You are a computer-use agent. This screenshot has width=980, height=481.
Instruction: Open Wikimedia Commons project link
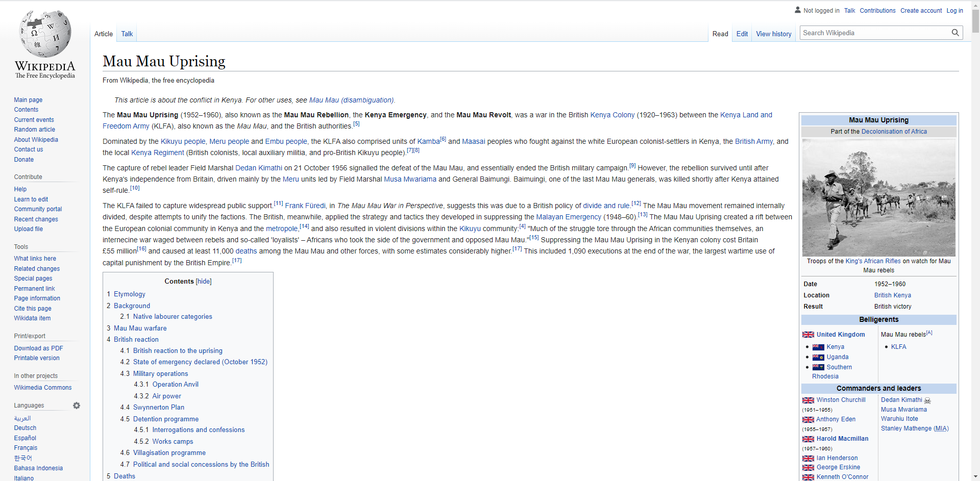(x=43, y=388)
